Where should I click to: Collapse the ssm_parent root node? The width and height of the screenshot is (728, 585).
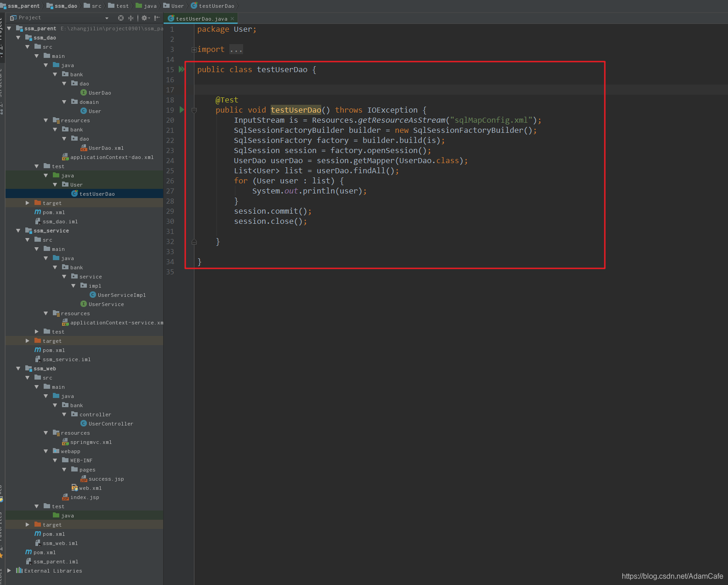coord(9,28)
